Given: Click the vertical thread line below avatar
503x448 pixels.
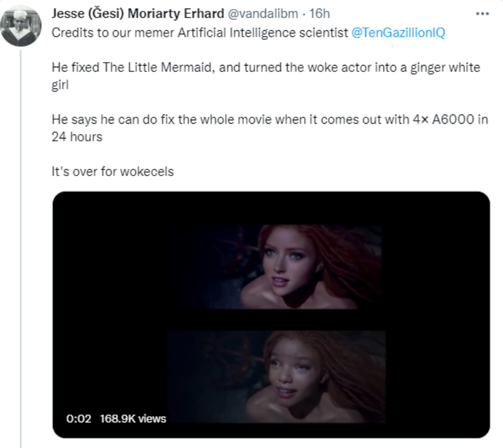Looking at the screenshot, I should click(21, 249).
